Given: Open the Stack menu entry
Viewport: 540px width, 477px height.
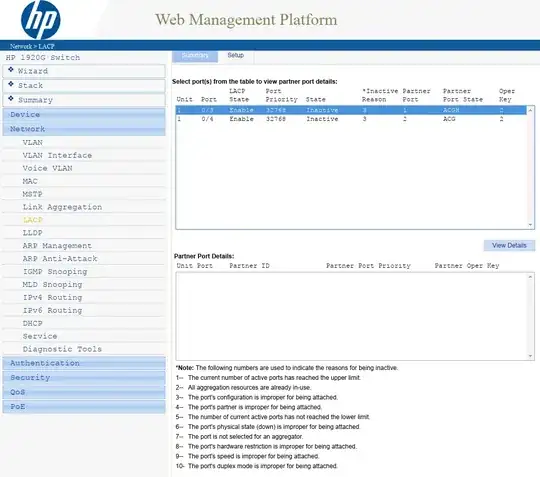Looking at the screenshot, I should tap(84, 85).
